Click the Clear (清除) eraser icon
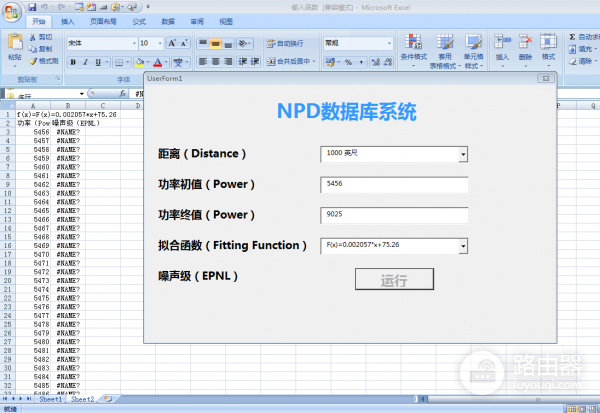Image resolution: width=600 pixels, height=413 pixels. [572, 61]
